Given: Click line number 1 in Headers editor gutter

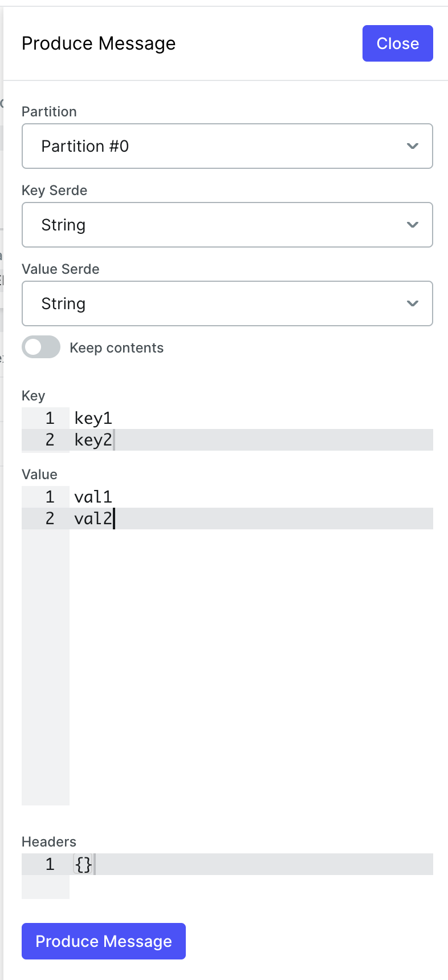Looking at the screenshot, I should (50, 864).
